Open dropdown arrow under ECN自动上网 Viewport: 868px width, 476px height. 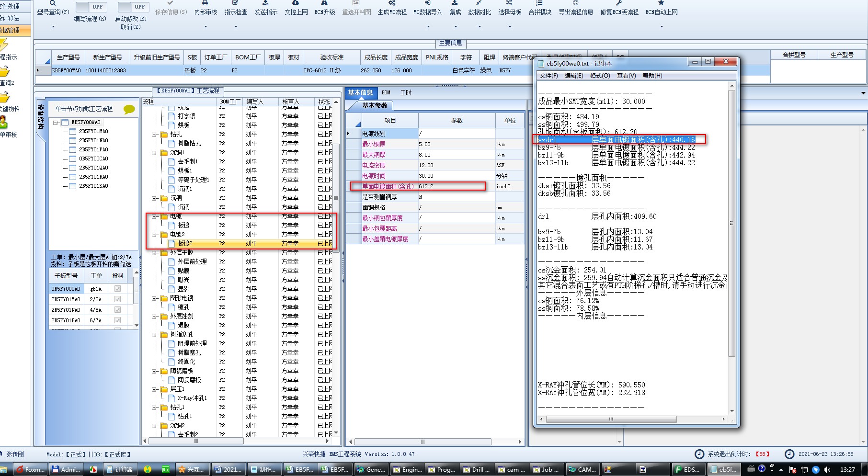[x=661, y=26]
